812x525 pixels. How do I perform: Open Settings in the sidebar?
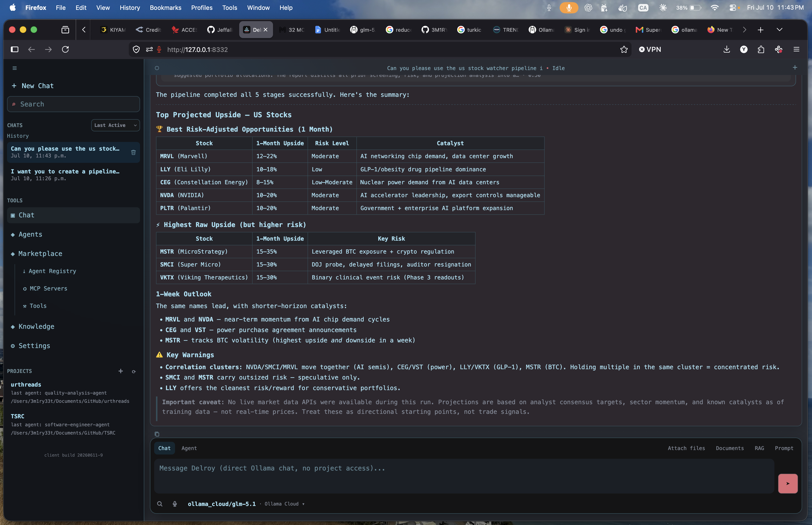(x=73, y=346)
